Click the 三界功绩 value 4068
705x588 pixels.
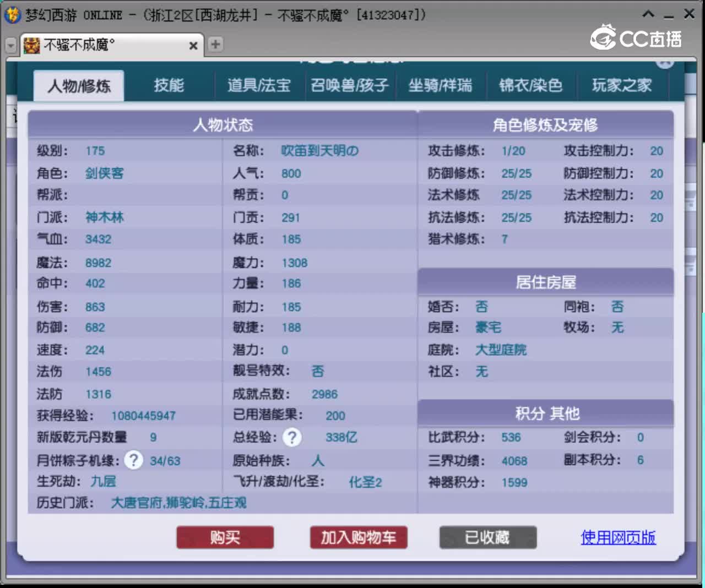coord(514,461)
